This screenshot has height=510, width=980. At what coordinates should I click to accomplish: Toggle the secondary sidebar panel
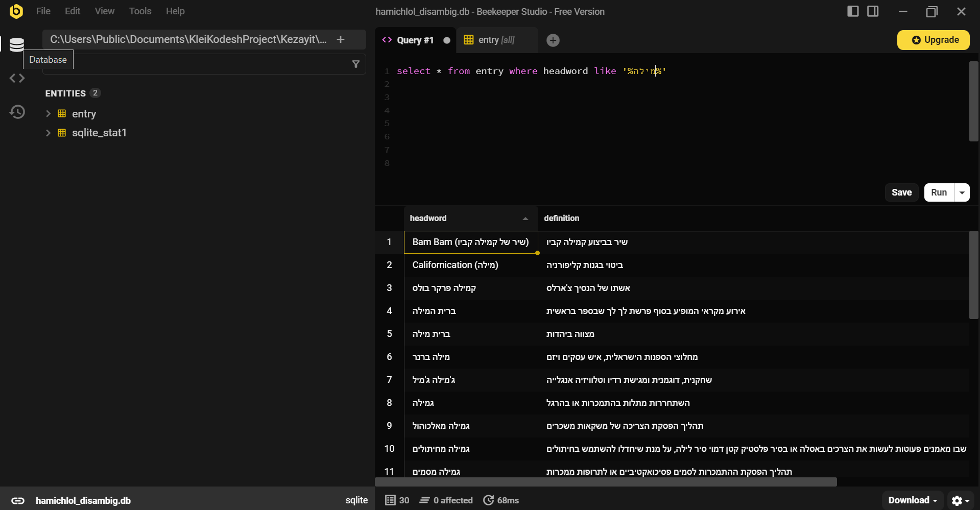(873, 11)
